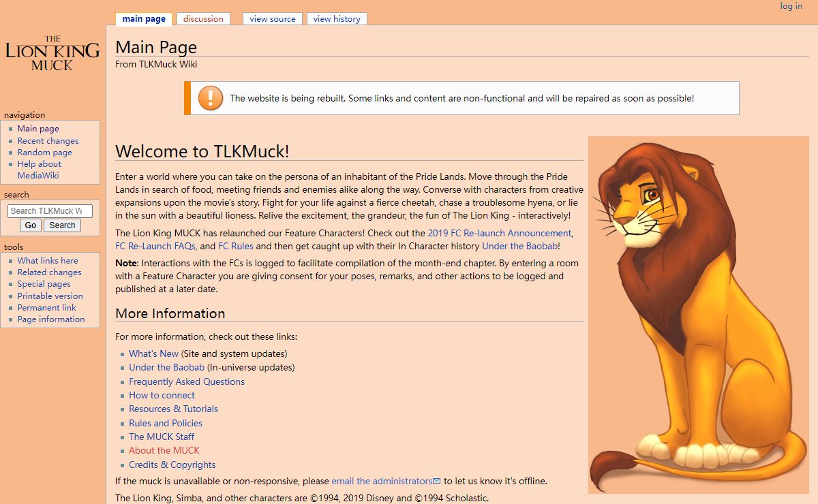Click the bold Note text

point(126,263)
